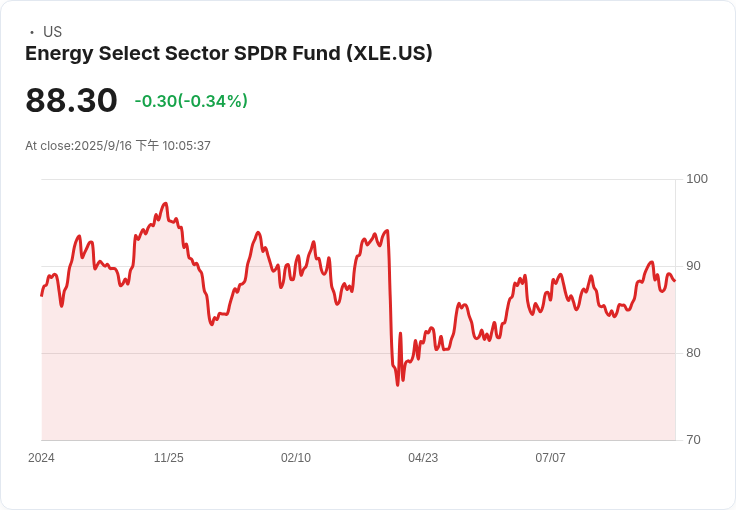736x510 pixels.
Task: Click the rightmost end of the price line
Action: pyautogui.click(x=675, y=281)
